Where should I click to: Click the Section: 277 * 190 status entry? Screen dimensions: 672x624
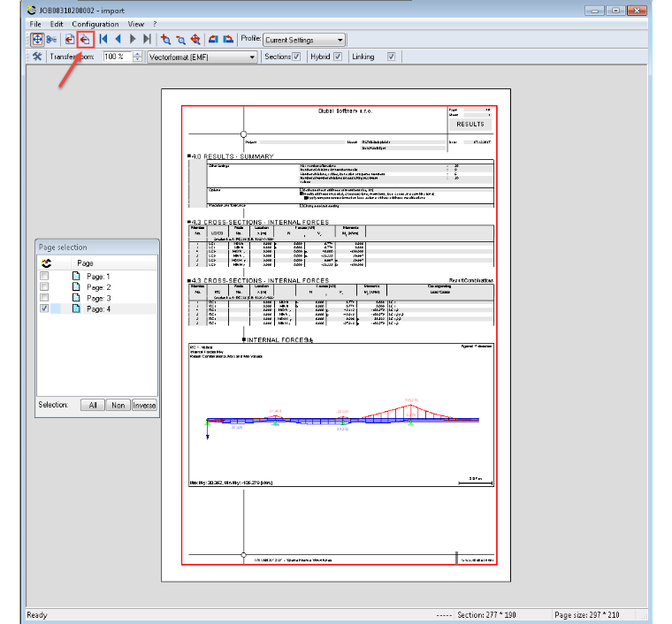coord(486,615)
